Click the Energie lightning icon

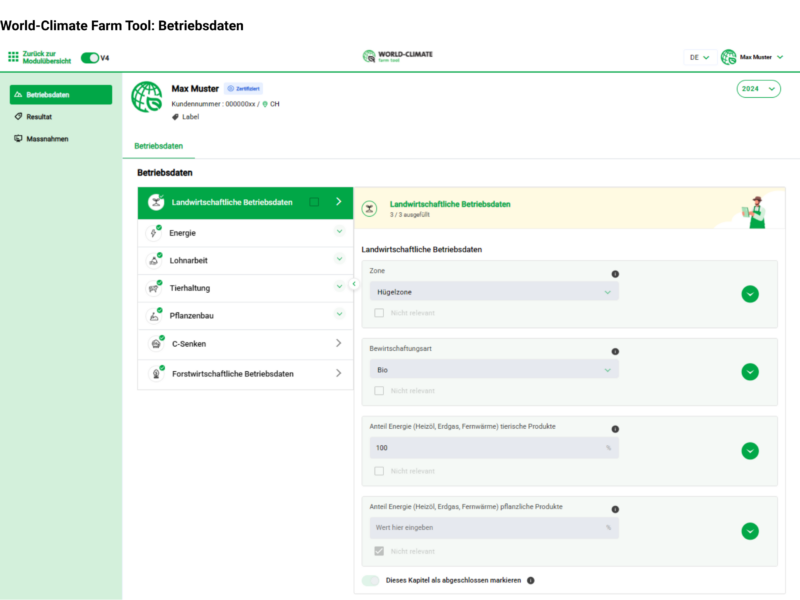point(154,233)
